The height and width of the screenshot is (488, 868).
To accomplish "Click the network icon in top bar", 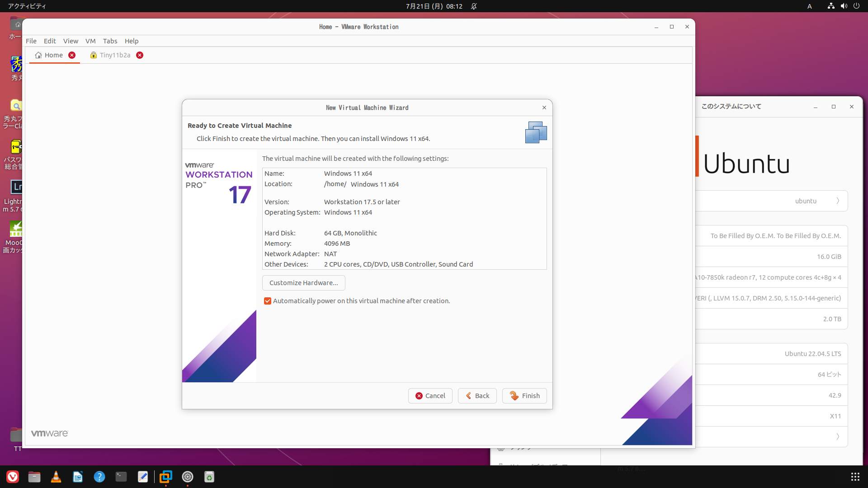I will (x=831, y=6).
